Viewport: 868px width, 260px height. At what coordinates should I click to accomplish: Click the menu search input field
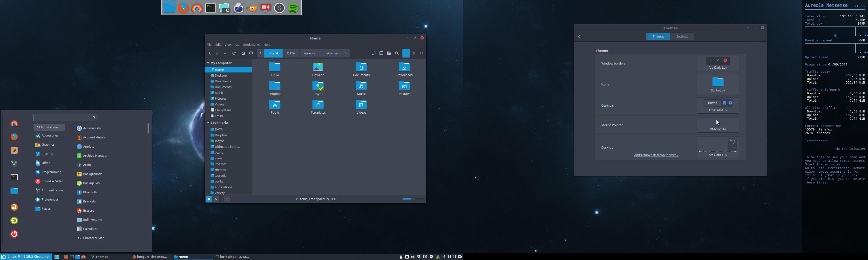[65, 118]
